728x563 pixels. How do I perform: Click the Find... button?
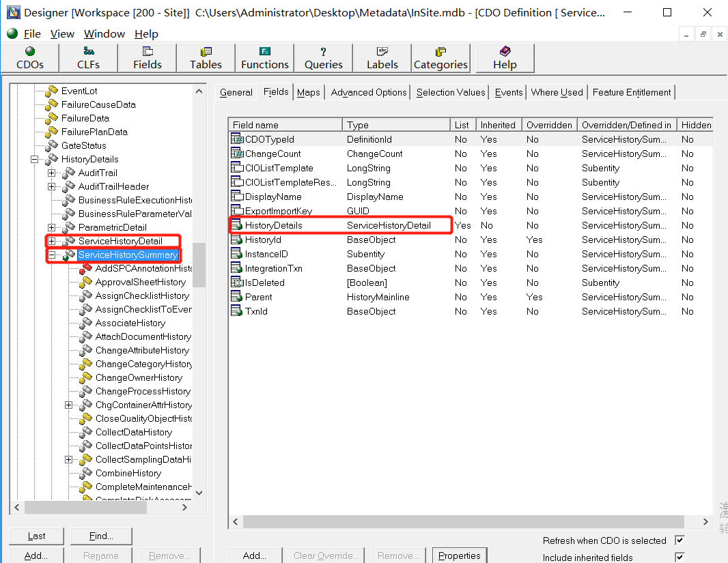pyautogui.click(x=101, y=536)
